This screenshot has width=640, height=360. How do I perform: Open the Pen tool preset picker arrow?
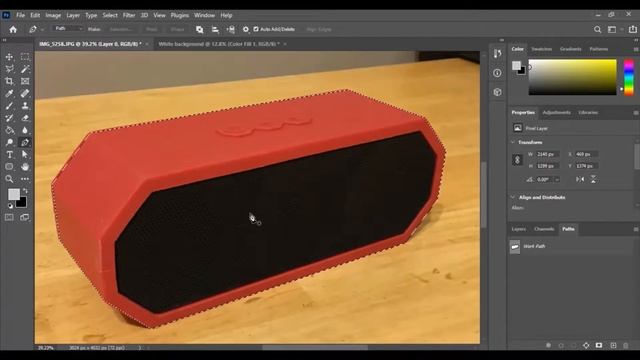[42, 30]
